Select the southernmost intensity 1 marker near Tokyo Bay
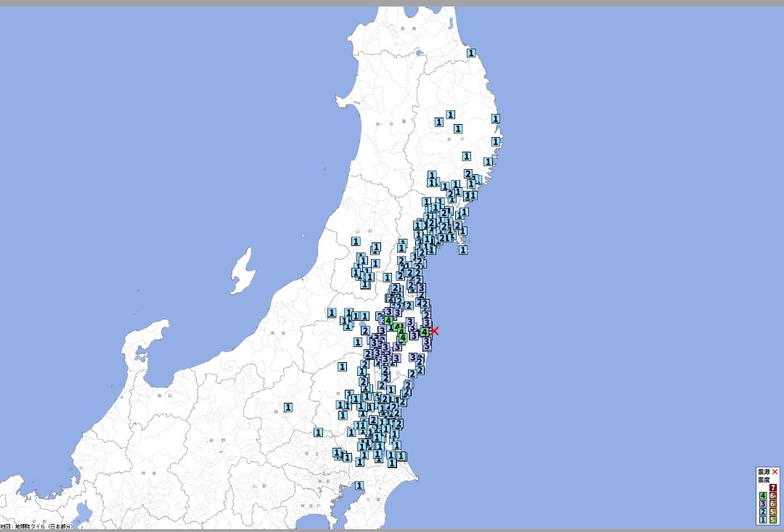Viewport: 784px width, 532px height. (359, 486)
